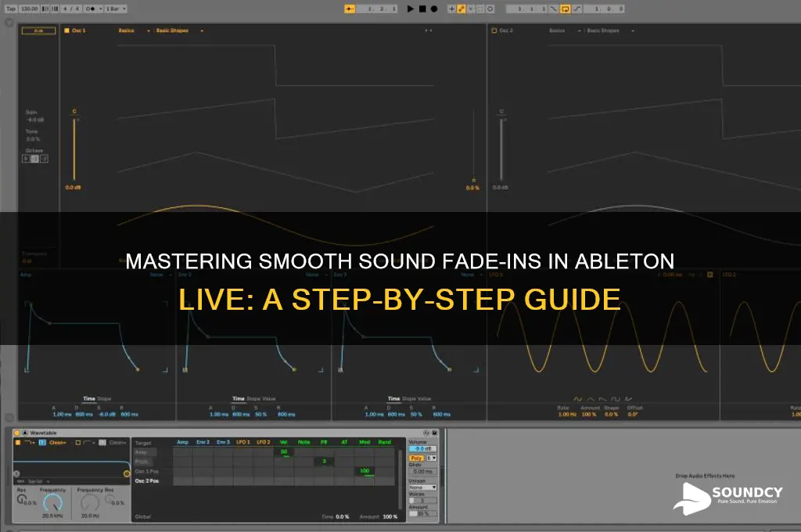Toggle the Wavetable device activator
Screen dimensions: 801x532
click(16, 433)
